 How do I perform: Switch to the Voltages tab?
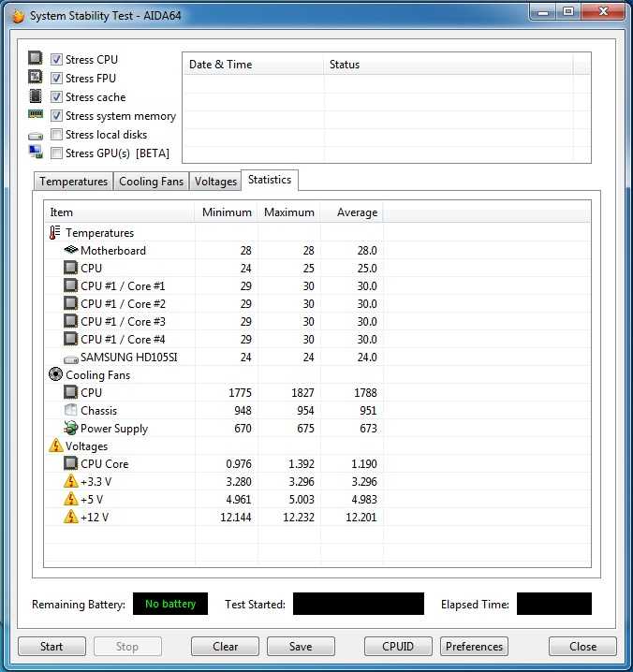pos(215,182)
